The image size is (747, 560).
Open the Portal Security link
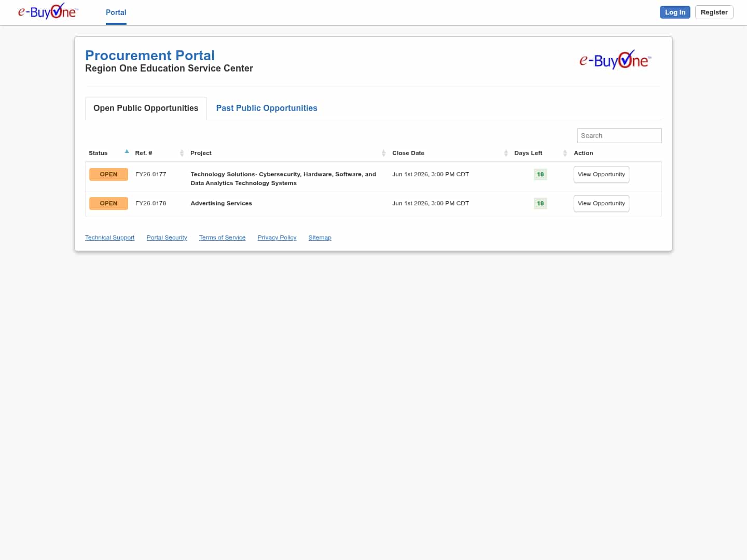(x=167, y=237)
